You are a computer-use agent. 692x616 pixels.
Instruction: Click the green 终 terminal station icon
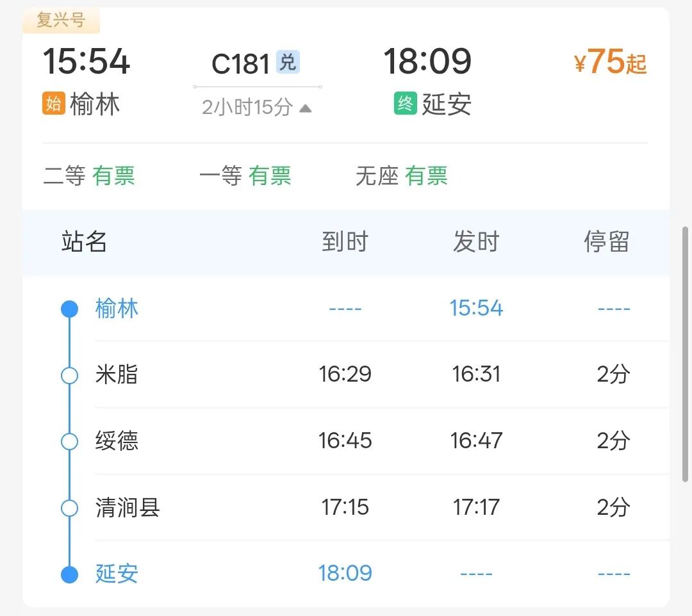pyautogui.click(x=405, y=104)
